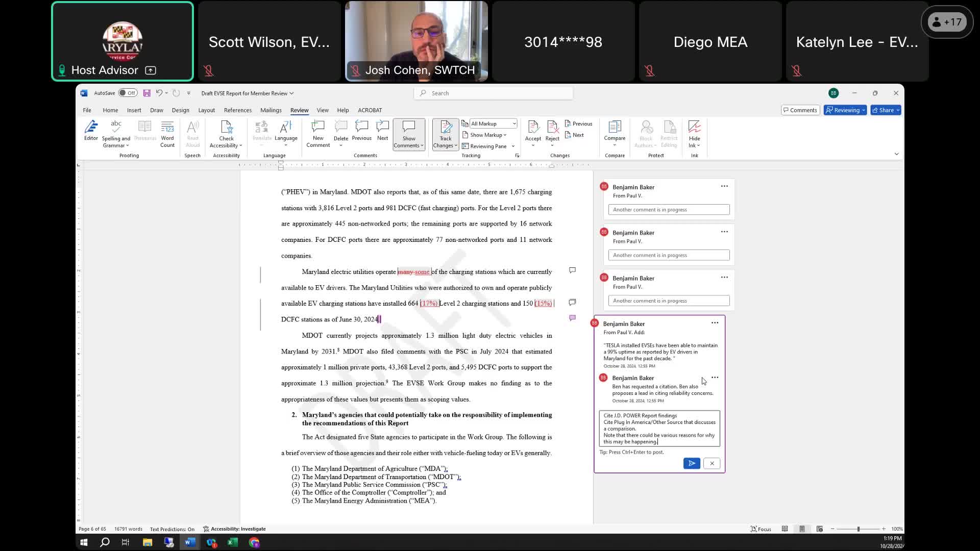Switch to the ACROBAT tab
Screen dimensions: 980x551
pos(370,110)
